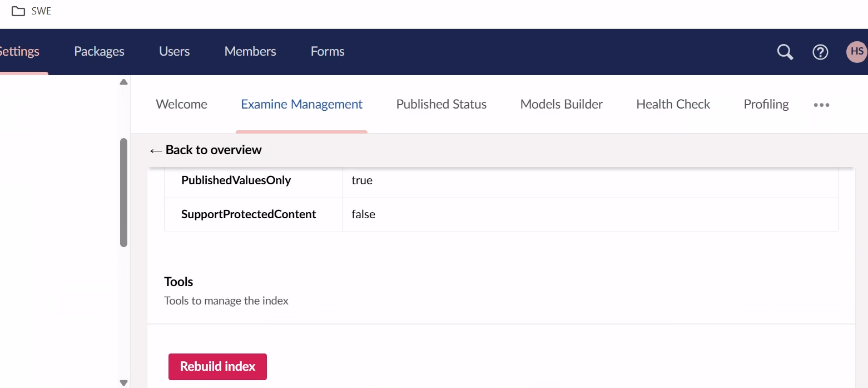Open the Users section

tap(175, 52)
